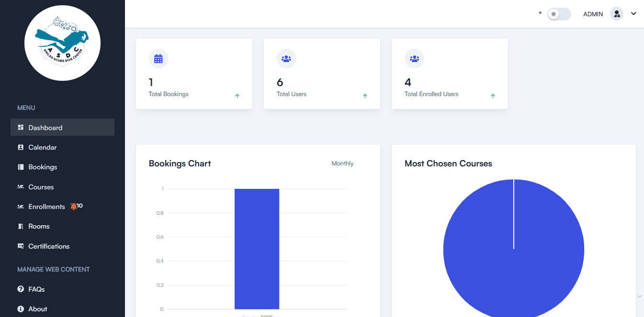The image size is (644, 317).
Task: Open the Courses section
Action: point(41,187)
